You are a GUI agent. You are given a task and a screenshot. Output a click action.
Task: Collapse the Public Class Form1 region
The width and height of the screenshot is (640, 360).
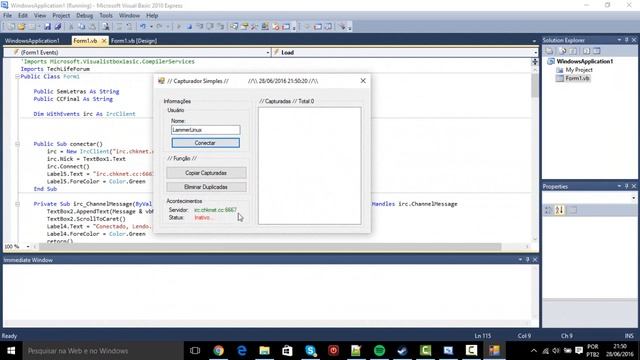pyautogui.click(x=18, y=76)
